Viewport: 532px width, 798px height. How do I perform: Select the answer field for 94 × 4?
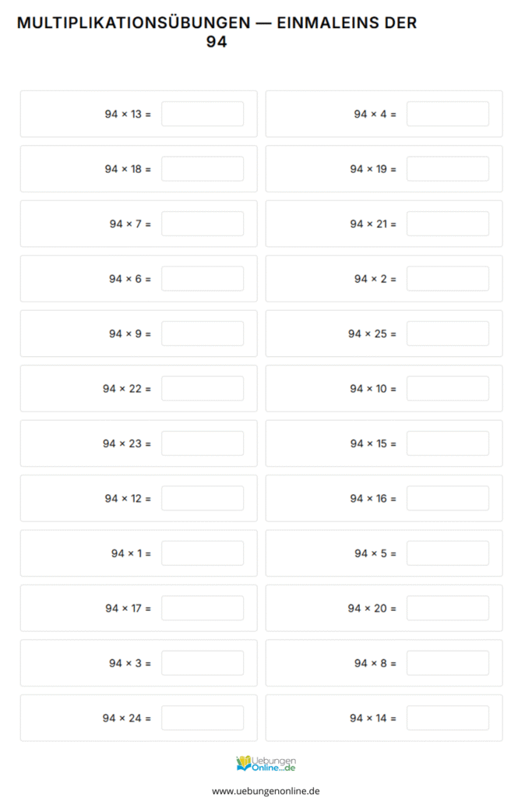pyautogui.click(x=448, y=114)
